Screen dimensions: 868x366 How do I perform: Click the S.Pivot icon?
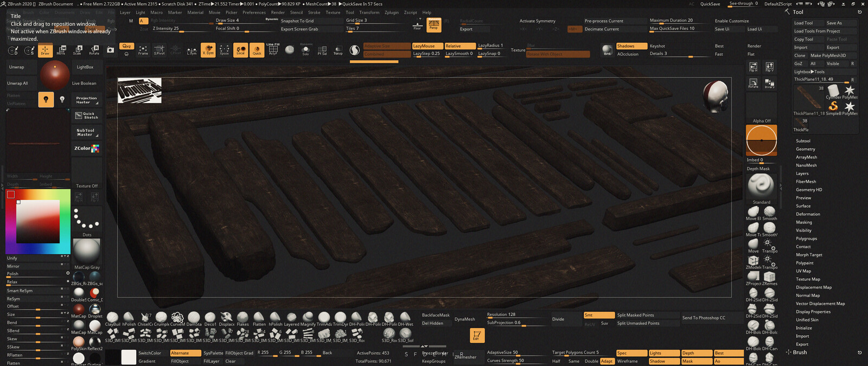[159, 50]
